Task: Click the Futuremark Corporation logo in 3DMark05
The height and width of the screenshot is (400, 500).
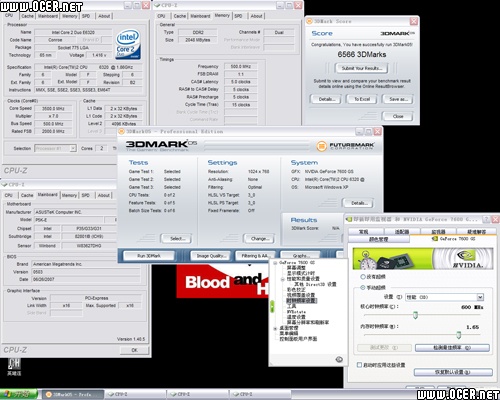Action: pyautogui.click(x=345, y=146)
